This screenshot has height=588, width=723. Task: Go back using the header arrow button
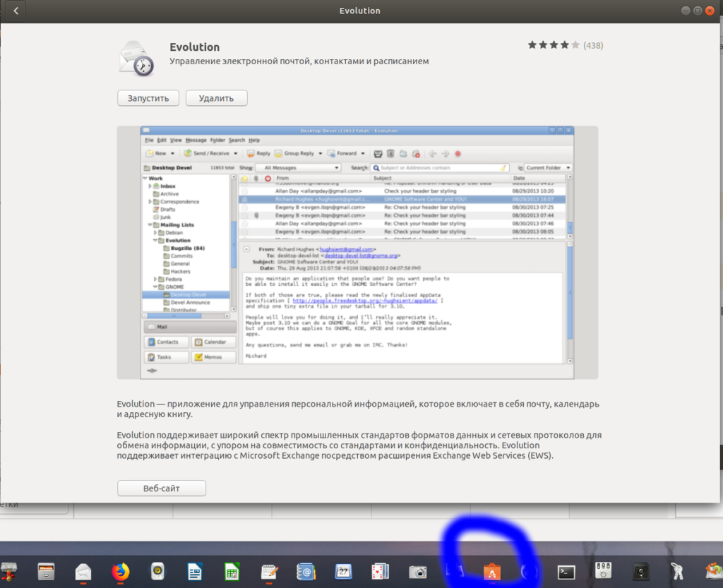(16, 11)
